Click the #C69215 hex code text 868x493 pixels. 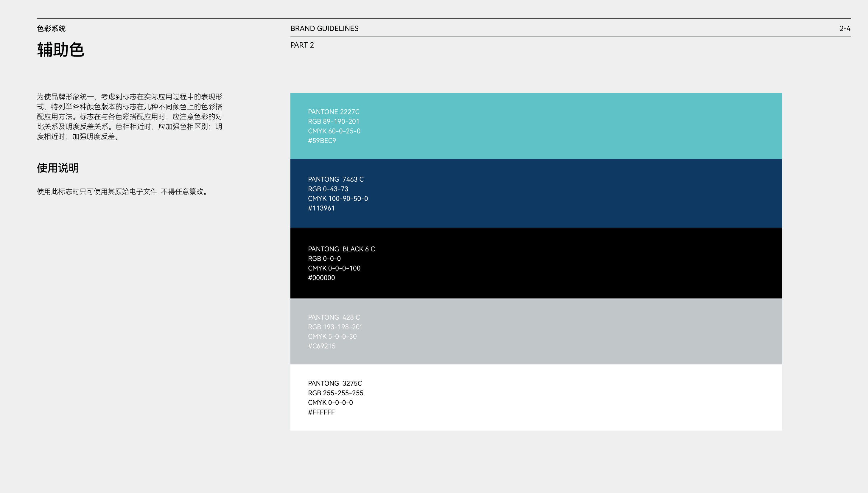pos(322,346)
